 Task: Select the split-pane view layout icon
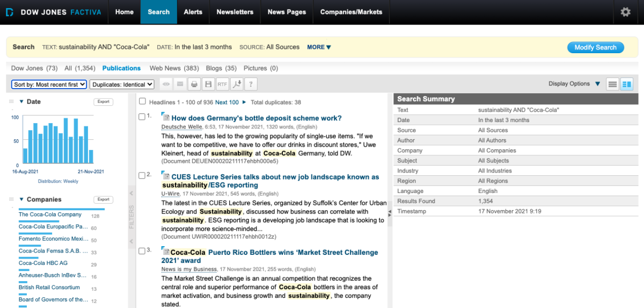pyautogui.click(x=626, y=84)
